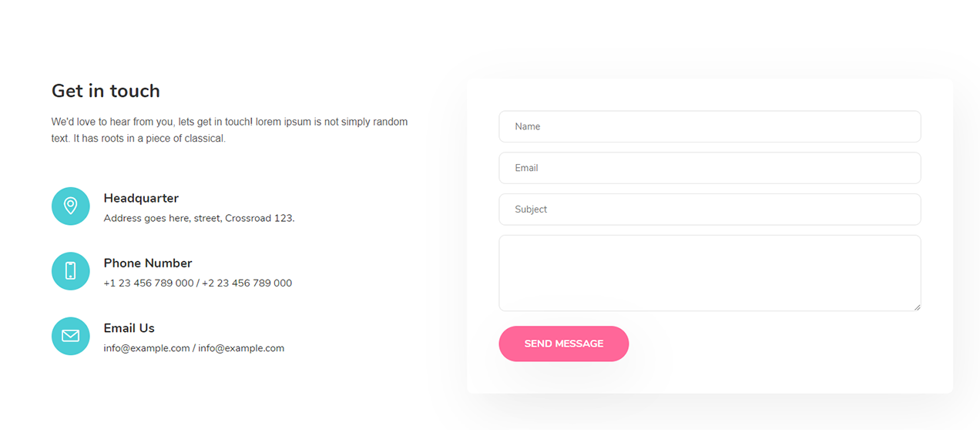Click the textarea resize handle
The height and width of the screenshot is (446, 980).
click(917, 307)
